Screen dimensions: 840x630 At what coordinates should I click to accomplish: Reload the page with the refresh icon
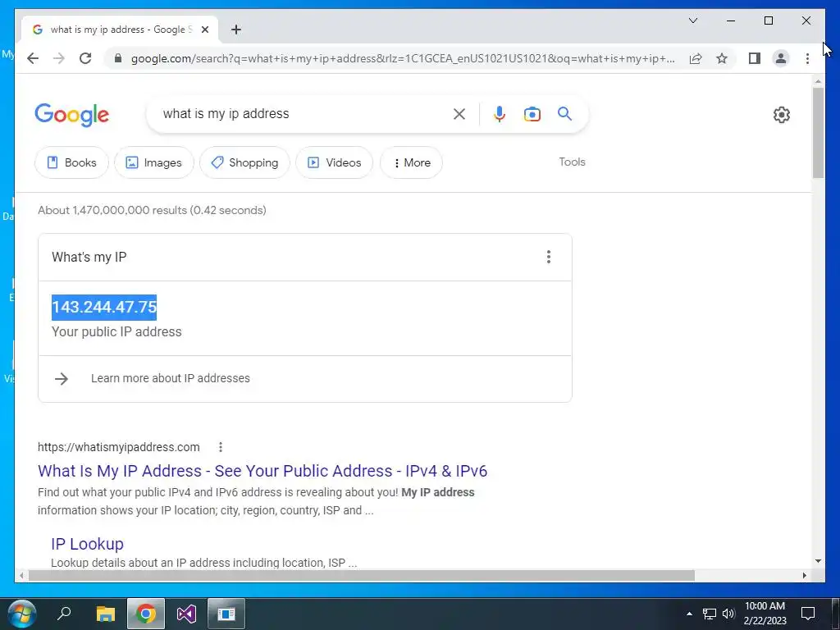(85, 58)
